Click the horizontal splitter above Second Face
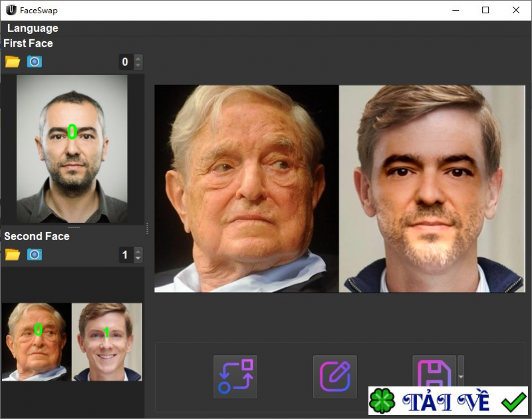The height and width of the screenshot is (419, 532). pyautogui.click(x=74, y=227)
